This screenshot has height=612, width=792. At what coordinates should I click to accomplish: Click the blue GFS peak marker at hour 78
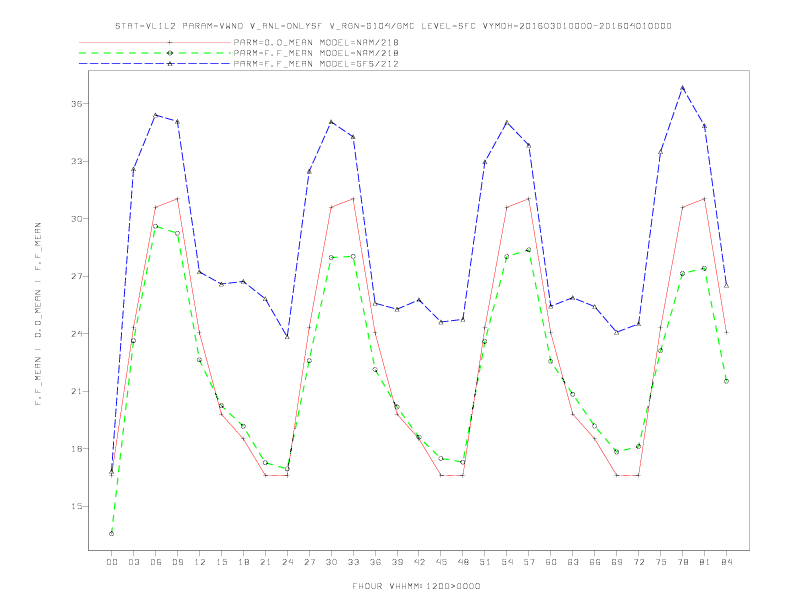pyautogui.click(x=682, y=88)
